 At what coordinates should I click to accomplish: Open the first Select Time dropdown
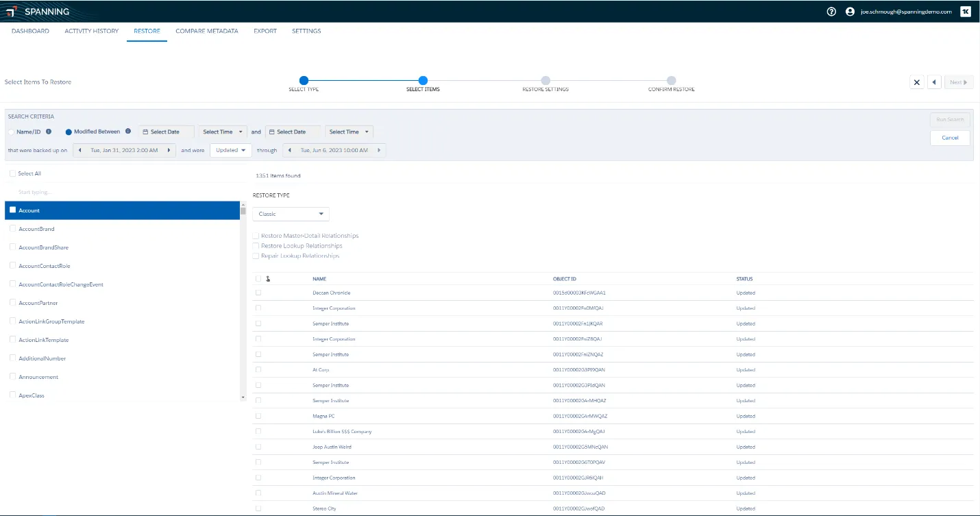[x=223, y=132]
